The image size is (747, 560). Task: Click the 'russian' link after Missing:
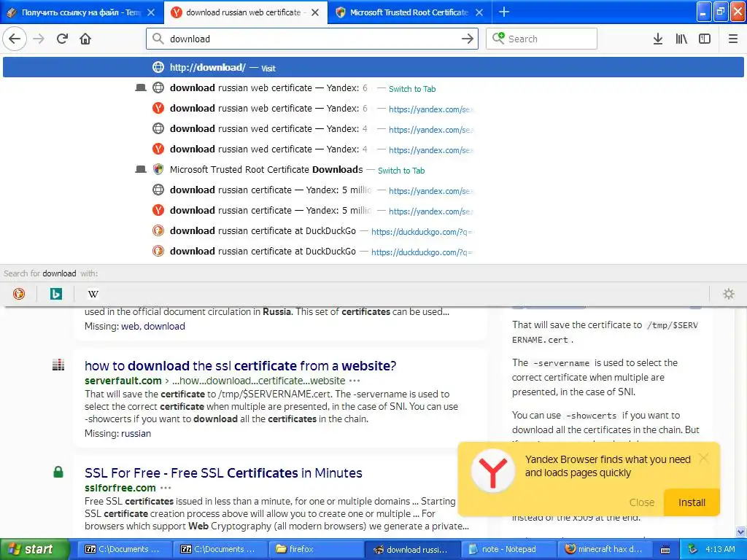click(136, 434)
